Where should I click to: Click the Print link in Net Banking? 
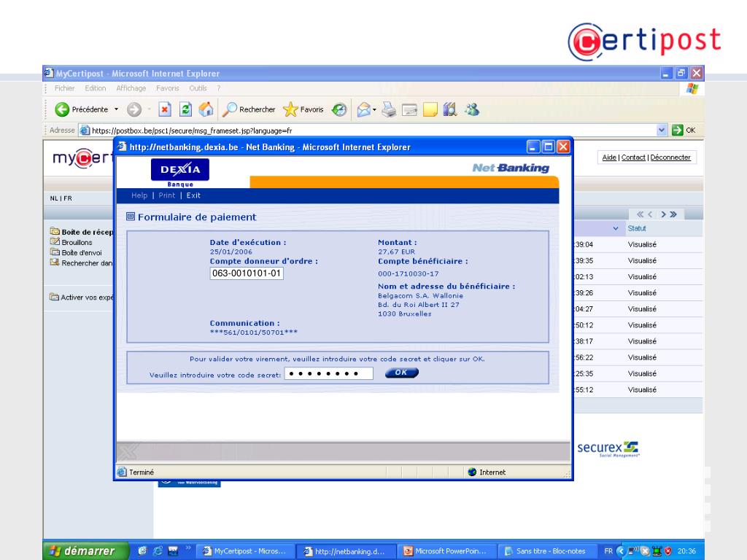[x=167, y=195]
